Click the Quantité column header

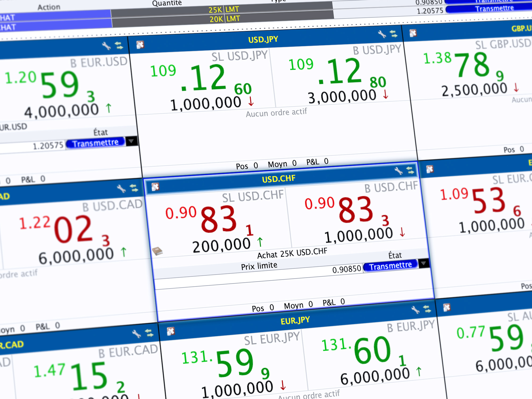167,3
